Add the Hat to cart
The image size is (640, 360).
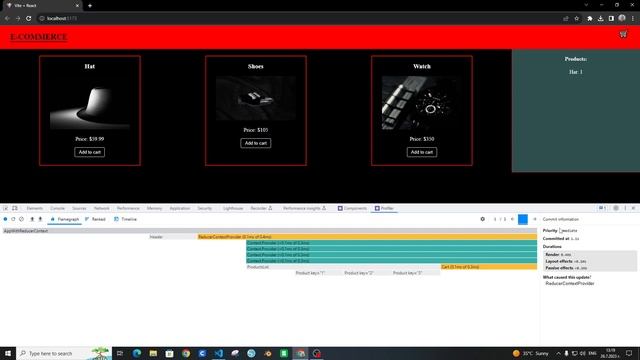pos(89,152)
